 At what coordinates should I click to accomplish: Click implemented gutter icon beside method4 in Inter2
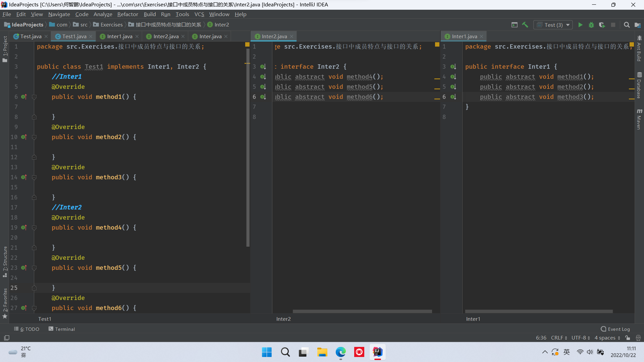tap(263, 77)
